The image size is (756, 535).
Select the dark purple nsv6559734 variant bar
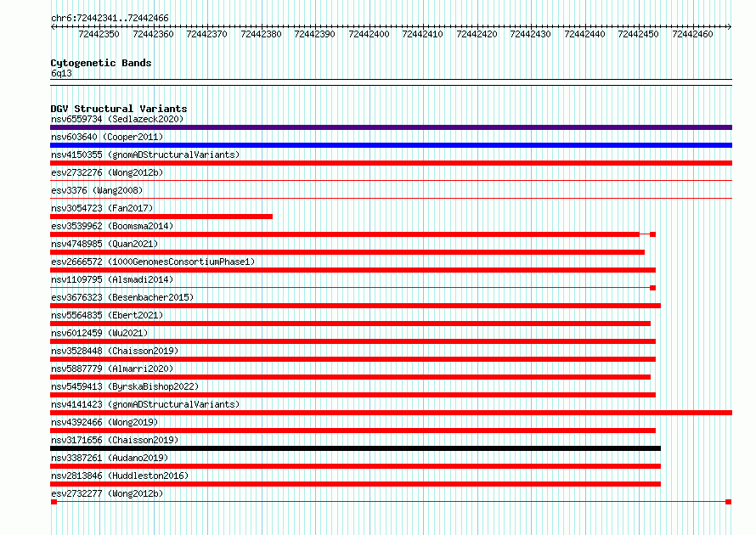tap(391, 127)
